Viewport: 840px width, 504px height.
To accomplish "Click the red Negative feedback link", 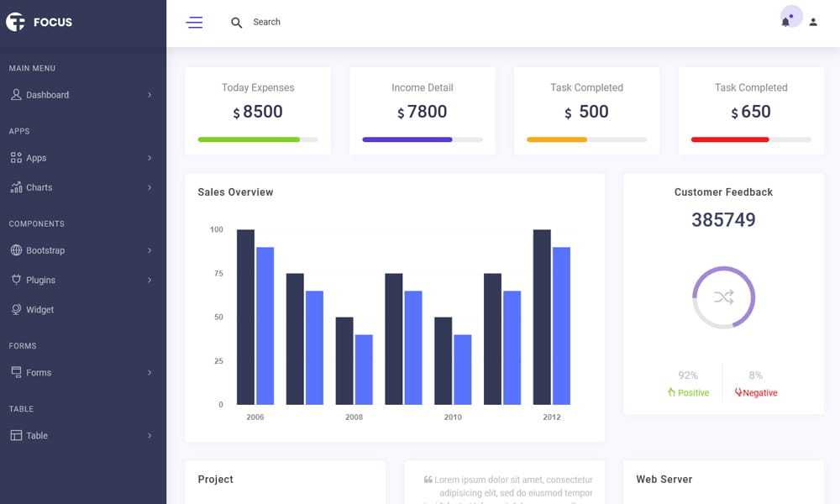I will [755, 392].
